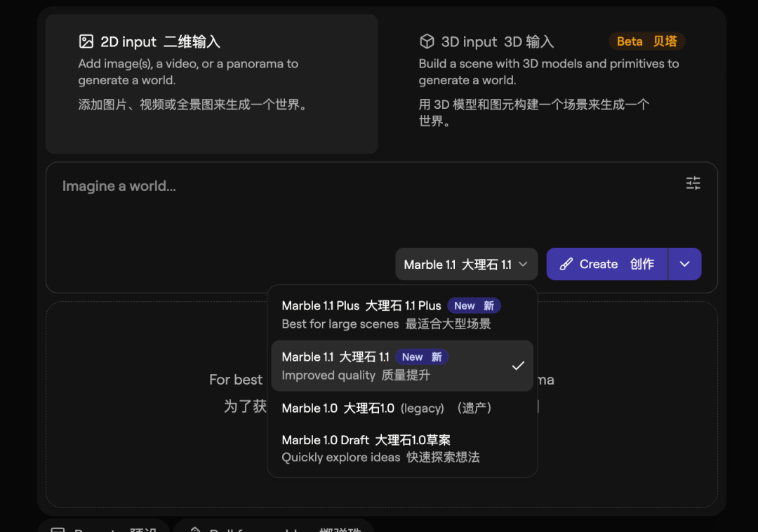This screenshot has width=758, height=532.
Task: Click the checkmark next to Marble 1.1
Action: (519, 366)
